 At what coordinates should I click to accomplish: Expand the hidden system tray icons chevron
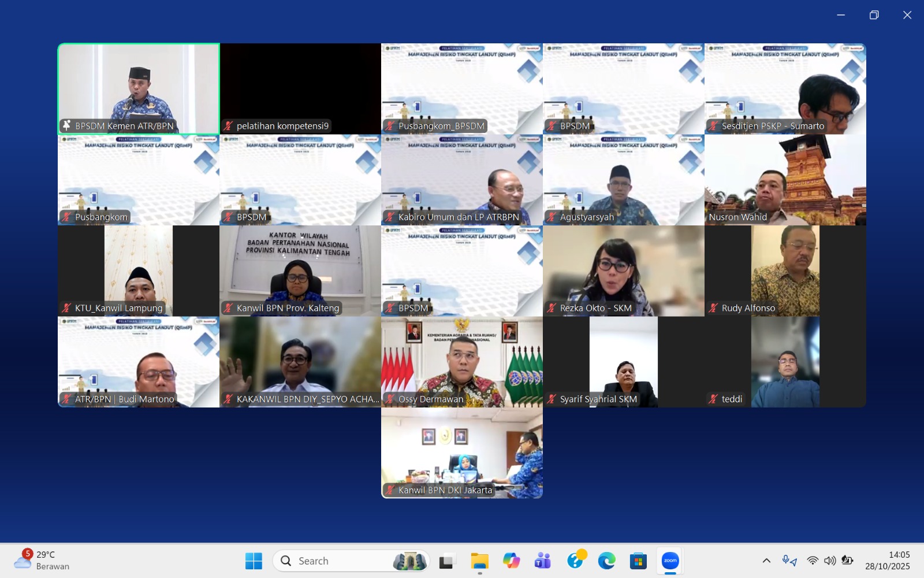pos(766,561)
